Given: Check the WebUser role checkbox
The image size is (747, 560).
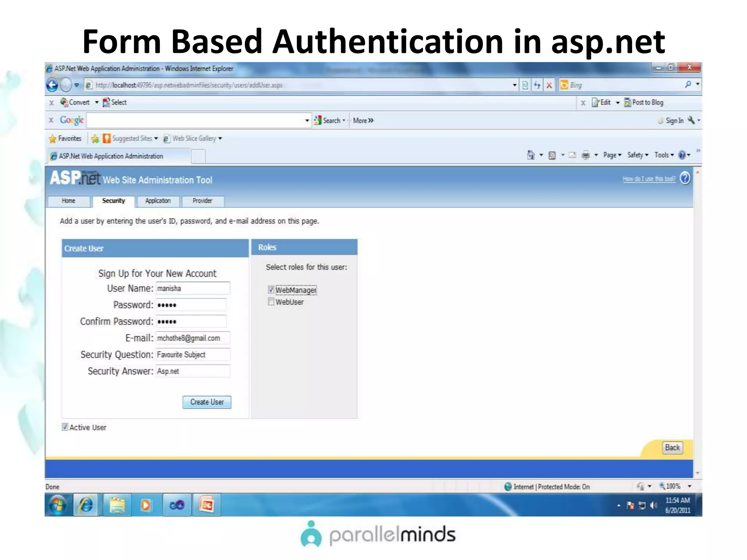Looking at the screenshot, I should pos(271,302).
